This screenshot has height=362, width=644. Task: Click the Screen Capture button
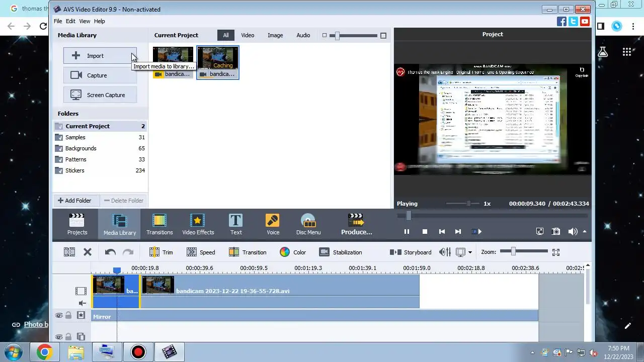coord(100,95)
